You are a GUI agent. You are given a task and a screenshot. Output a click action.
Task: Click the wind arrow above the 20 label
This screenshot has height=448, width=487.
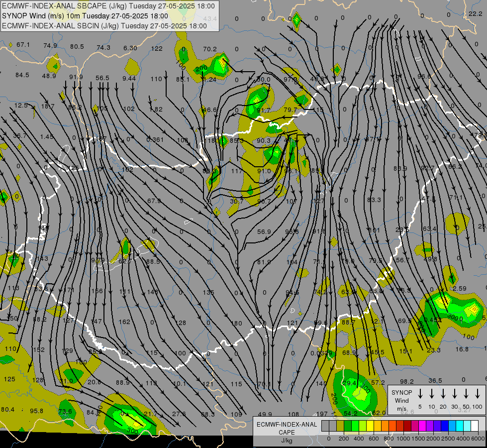coord(443,394)
